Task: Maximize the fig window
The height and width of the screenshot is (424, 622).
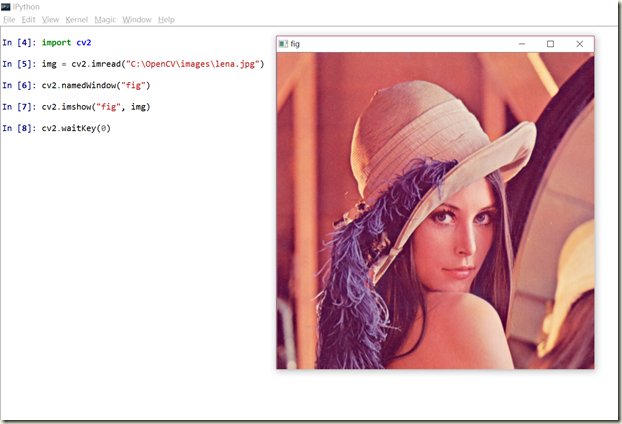Action: coord(550,44)
